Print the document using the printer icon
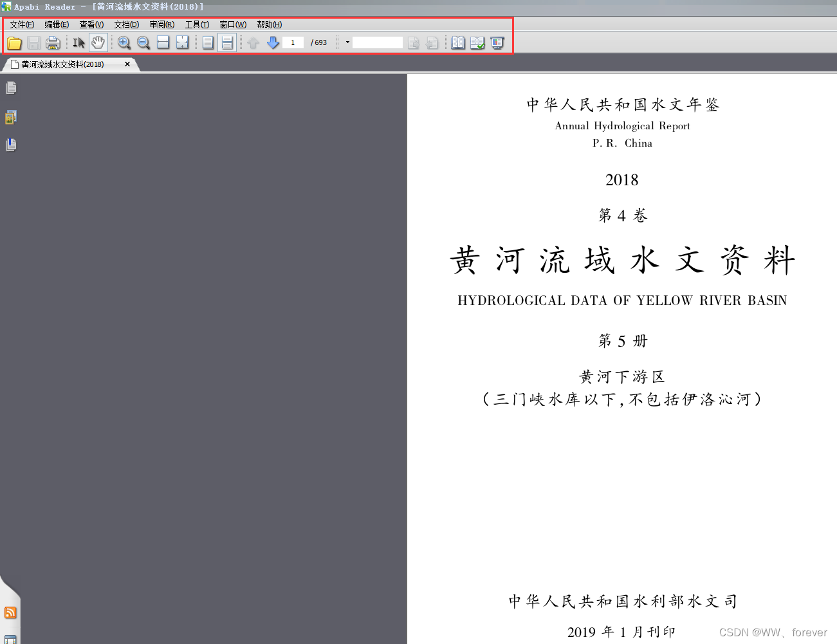The width and height of the screenshot is (837, 644). point(53,43)
